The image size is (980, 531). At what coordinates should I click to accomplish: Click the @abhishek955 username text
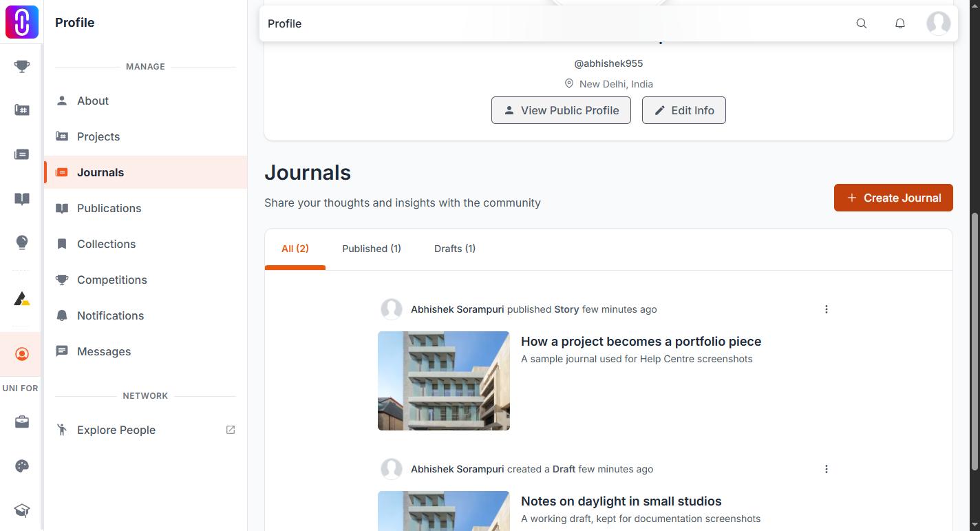coord(608,63)
